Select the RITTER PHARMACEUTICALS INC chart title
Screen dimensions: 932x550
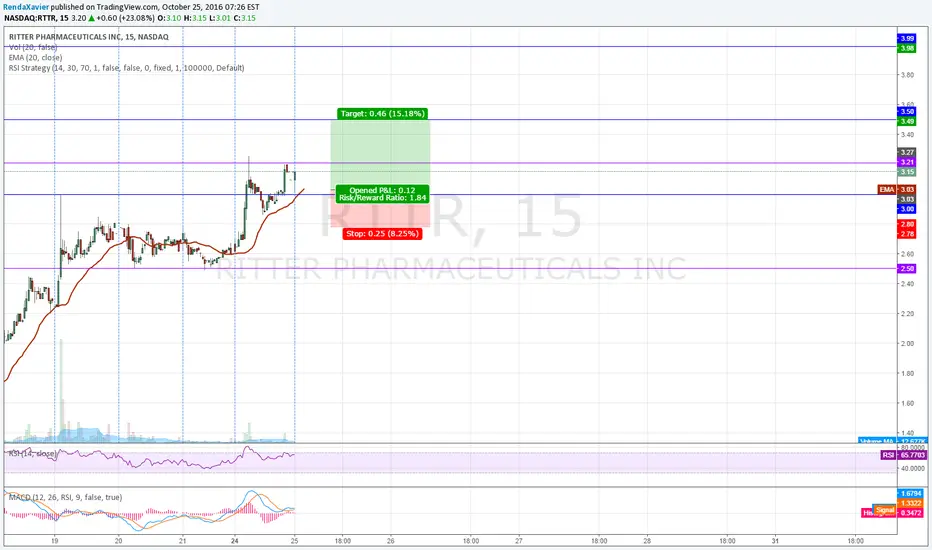(89, 37)
